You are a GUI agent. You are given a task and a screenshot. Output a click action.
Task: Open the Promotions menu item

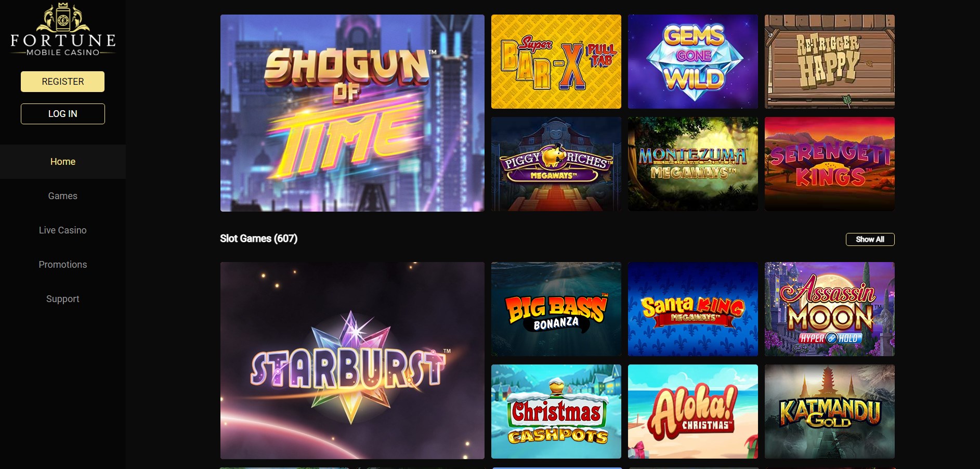[62, 265]
